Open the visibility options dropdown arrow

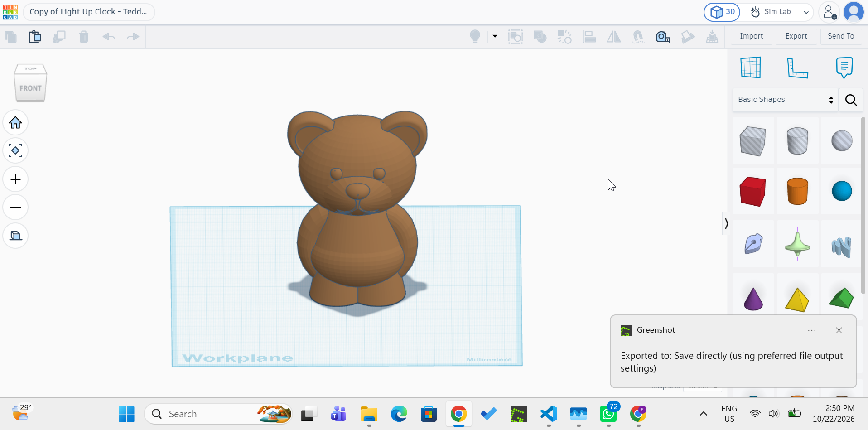(x=495, y=36)
